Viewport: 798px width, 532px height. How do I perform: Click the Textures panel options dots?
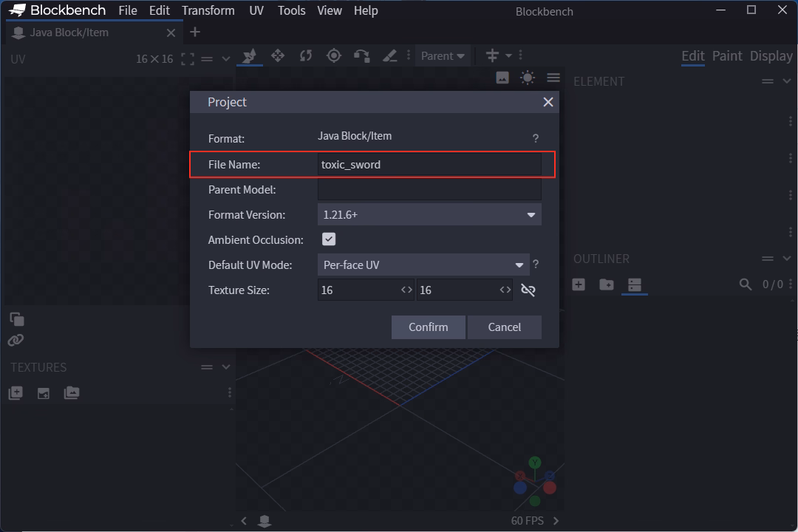230,392
